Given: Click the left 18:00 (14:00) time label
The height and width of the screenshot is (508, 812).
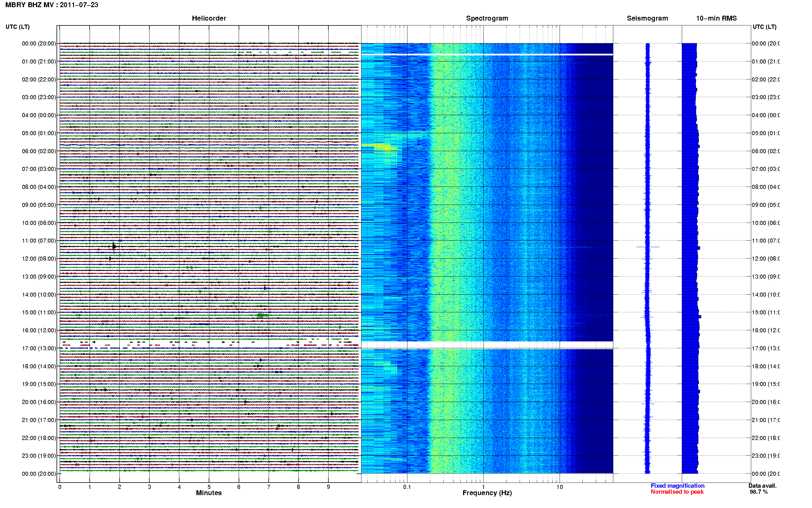Looking at the screenshot, I should click(39, 366).
